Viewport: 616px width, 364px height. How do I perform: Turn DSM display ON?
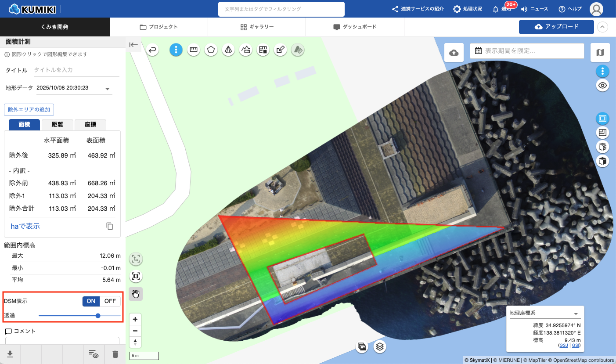(91, 301)
